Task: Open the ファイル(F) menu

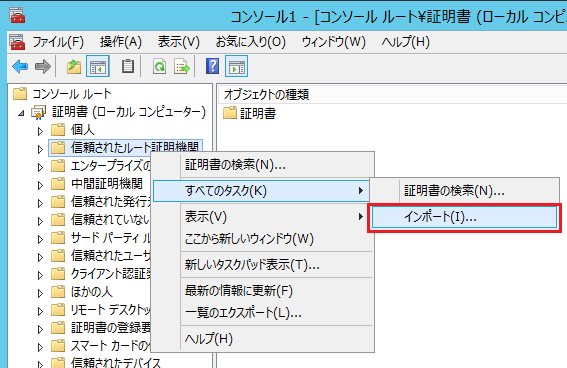Action: tap(58, 42)
